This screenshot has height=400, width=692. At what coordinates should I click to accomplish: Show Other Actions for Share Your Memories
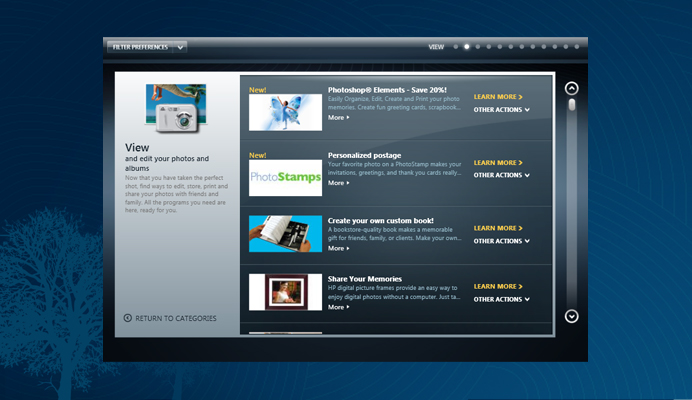click(x=501, y=299)
